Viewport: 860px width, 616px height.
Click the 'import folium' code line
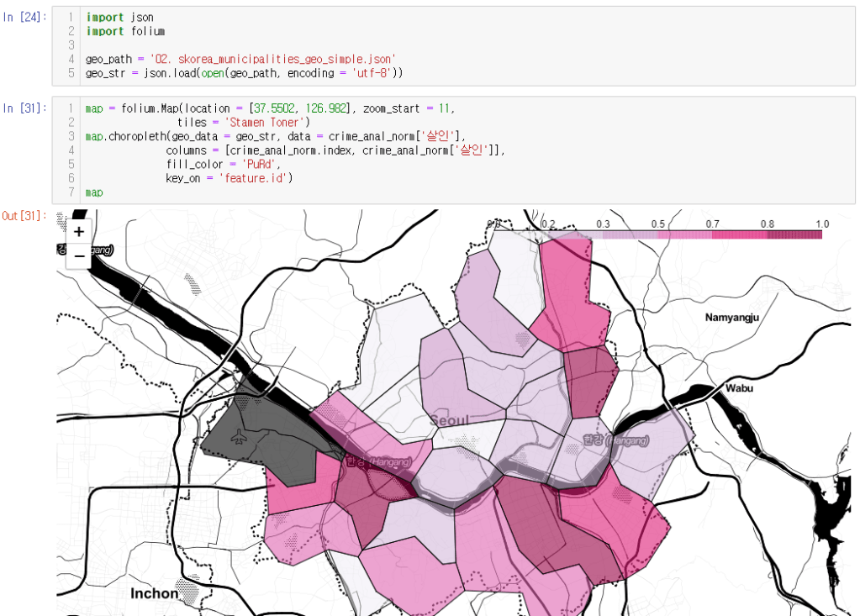[x=124, y=31]
